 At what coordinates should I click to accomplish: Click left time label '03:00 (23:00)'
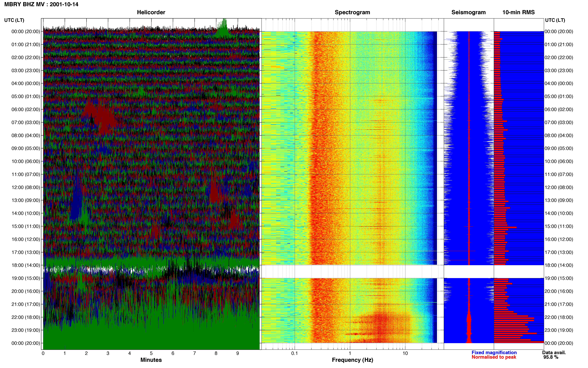click(26, 71)
